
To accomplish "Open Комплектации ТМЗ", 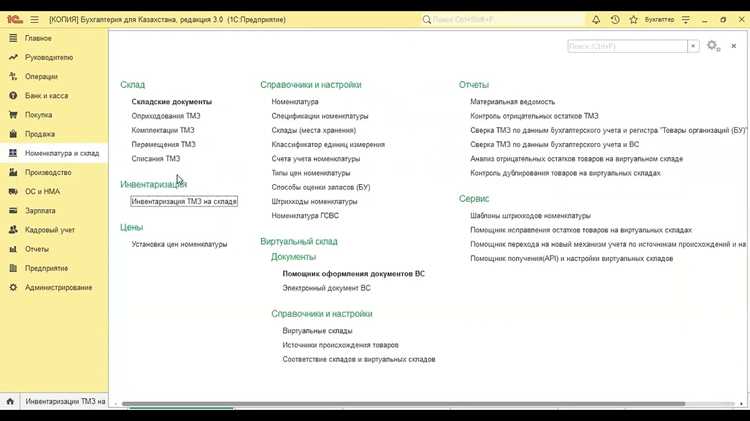I will (x=163, y=130).
